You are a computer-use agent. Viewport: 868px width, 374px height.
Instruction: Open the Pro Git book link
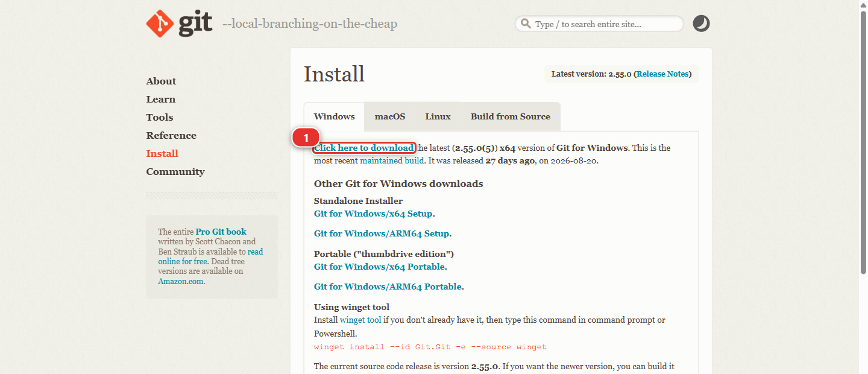tap(221, 232)
